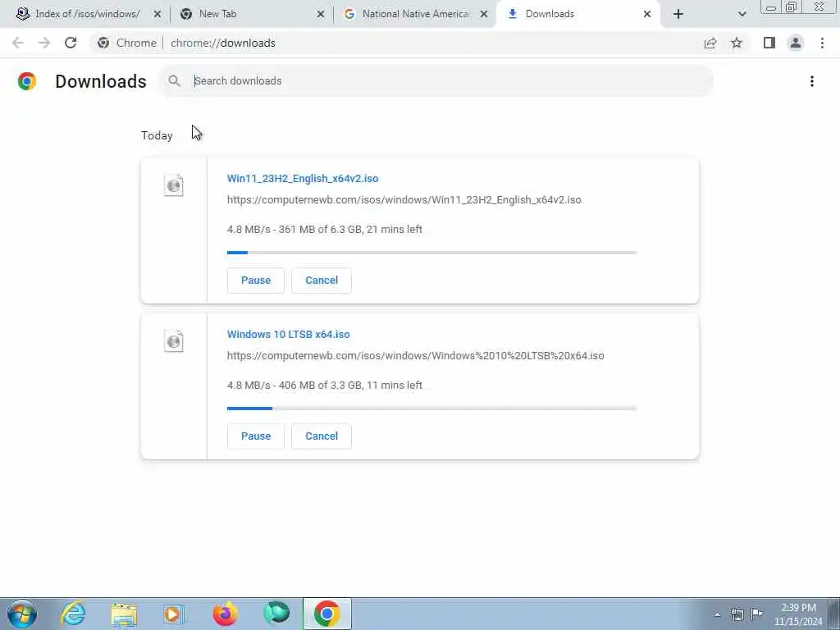Screen dimensions: 840x630
Task: Switch to the New Tab tab
Action: pos(252,14)
